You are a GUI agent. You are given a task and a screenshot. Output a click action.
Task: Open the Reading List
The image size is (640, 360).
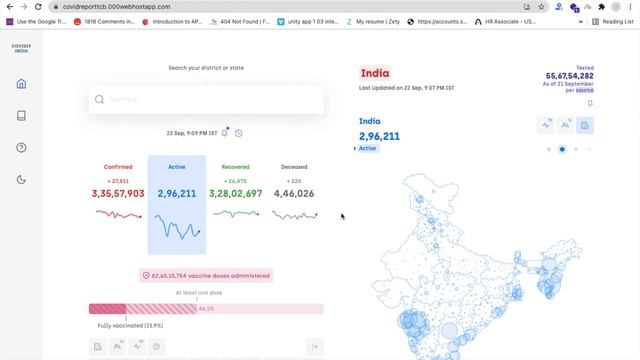[x=613, y=22]
